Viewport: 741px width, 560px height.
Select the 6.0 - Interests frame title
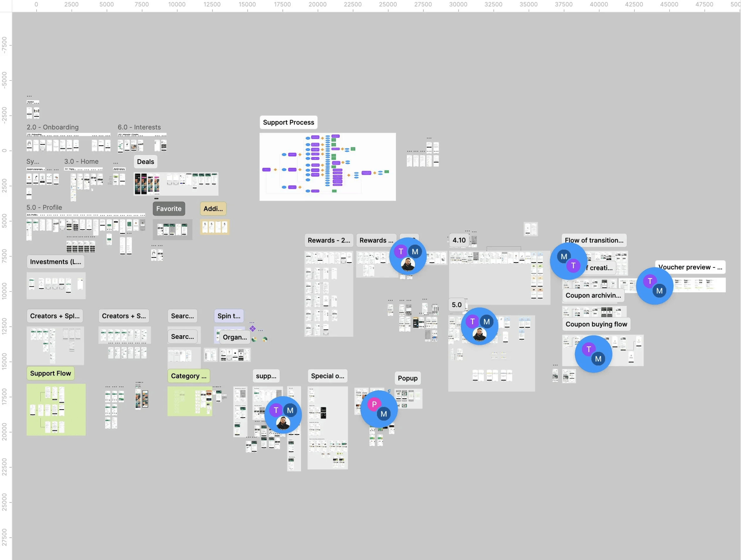139,127
